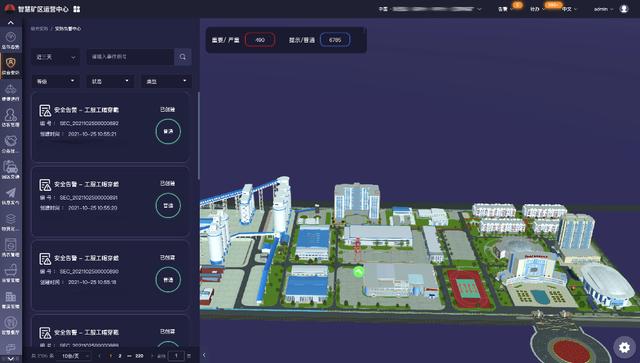
Task: Open the 状态 status filter dropdown
Action: [110, 81]
